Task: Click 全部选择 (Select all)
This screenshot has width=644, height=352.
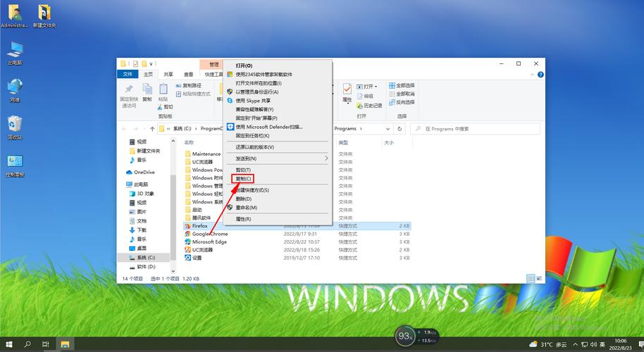Action: pyautogui.click(x=402, y=85)
